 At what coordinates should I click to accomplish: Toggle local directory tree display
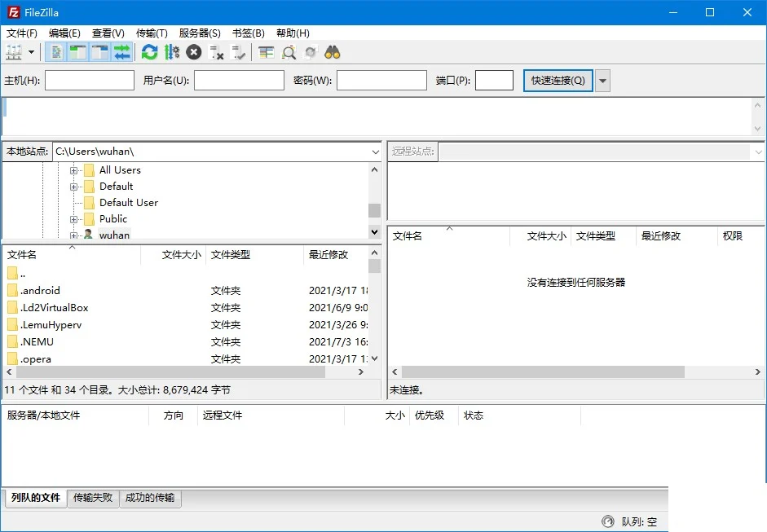click(x=78, y=52)
